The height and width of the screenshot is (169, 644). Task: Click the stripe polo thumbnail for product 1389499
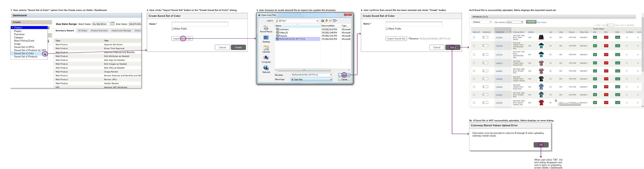click(x=541, y=87)
